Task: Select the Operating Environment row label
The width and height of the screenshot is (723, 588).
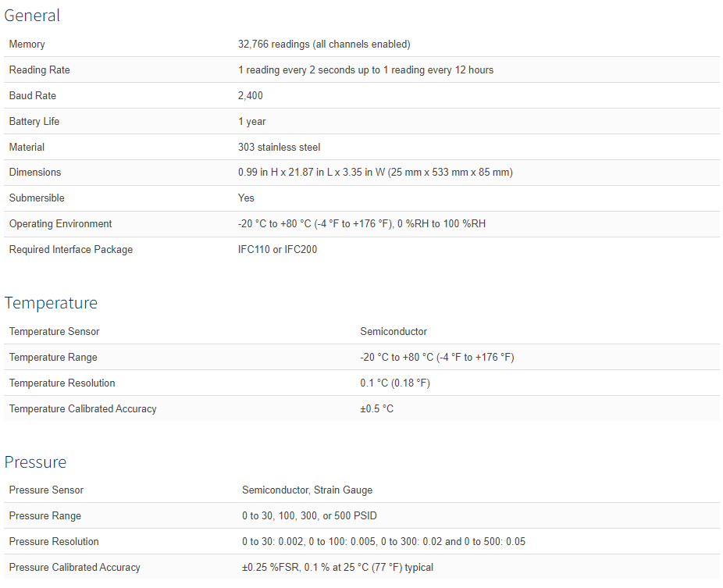Action: point(60,224)
